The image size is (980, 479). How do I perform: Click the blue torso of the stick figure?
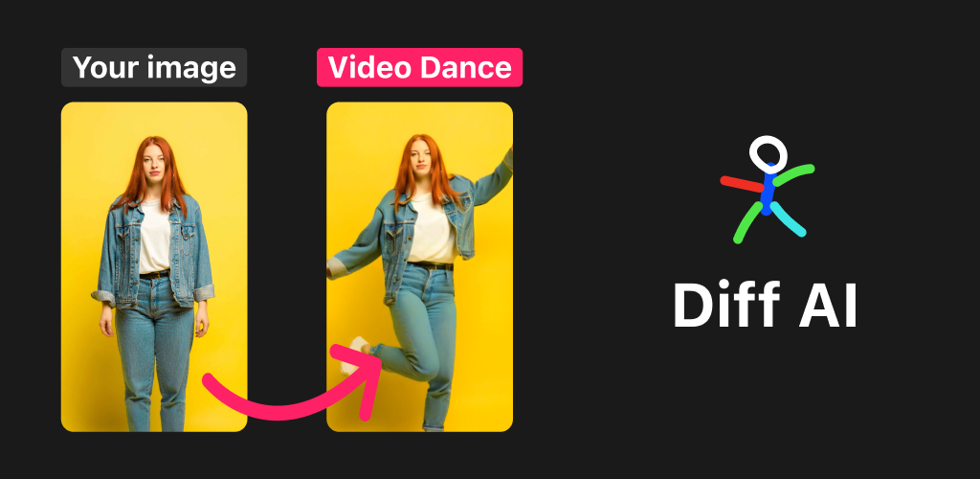(x=768, y=189)
